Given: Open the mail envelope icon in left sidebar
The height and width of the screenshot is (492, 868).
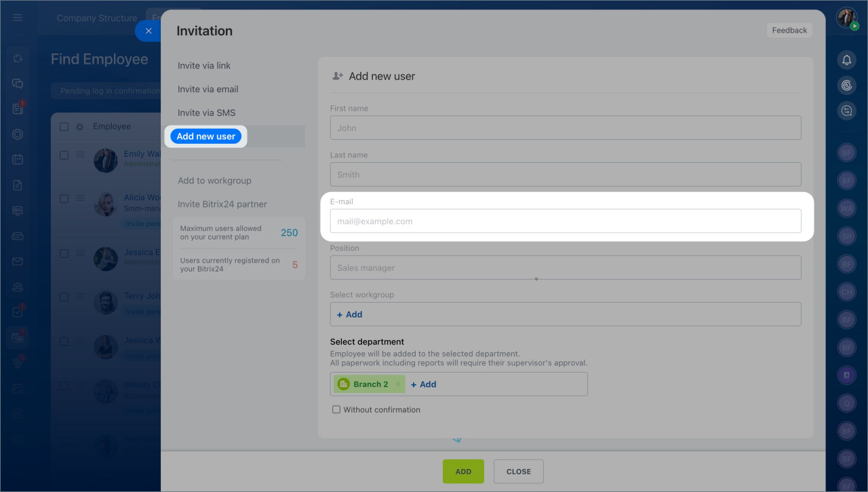Looking at the screenshot, I should (18, 261).
